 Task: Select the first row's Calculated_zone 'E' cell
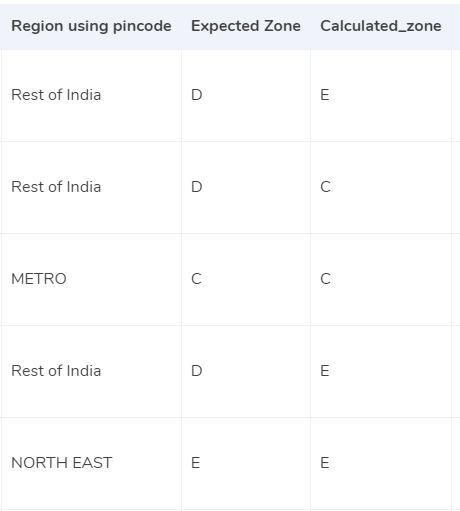tap(381, 95)
